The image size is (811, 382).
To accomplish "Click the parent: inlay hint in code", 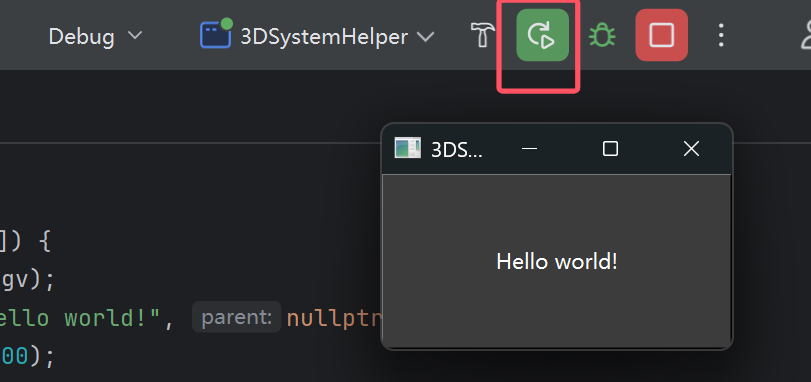I will tap(236, 317).
